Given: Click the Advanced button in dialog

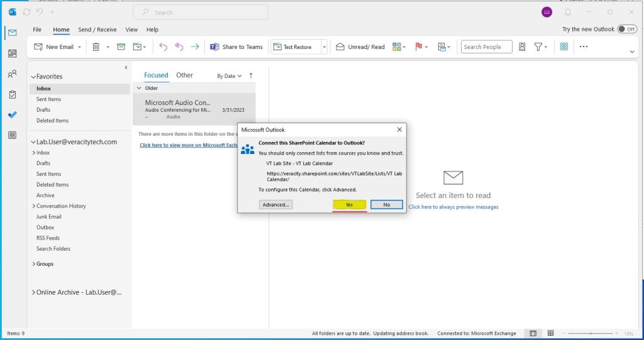Looking at the screenshot, I should [275, 205].
